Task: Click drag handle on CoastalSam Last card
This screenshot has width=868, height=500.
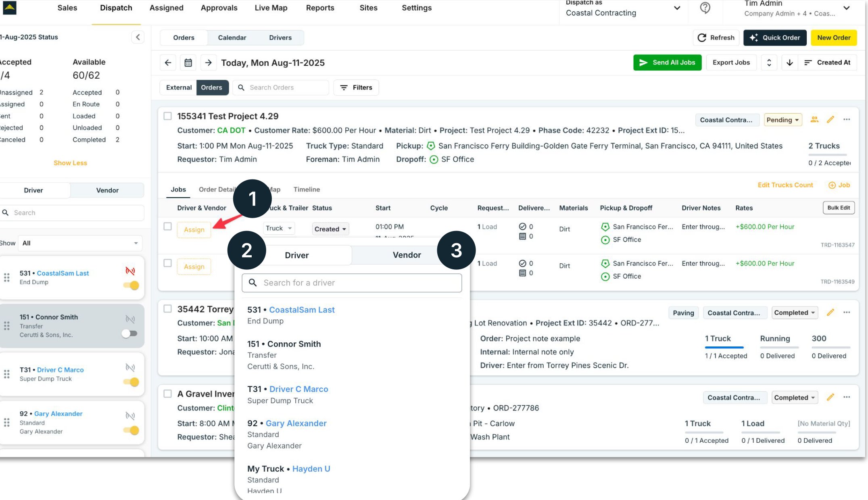Action: [x=7, y=277]
